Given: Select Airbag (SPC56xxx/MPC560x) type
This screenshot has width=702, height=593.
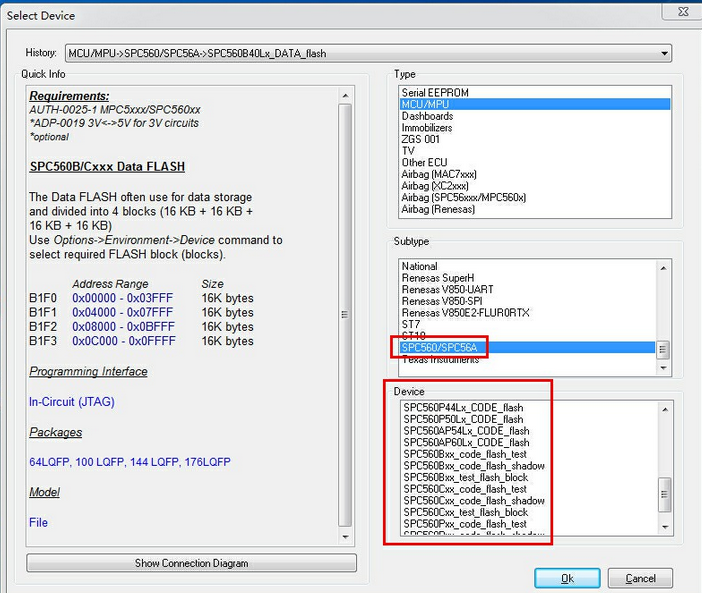Looking at the screenshot, I should [535, 197].
